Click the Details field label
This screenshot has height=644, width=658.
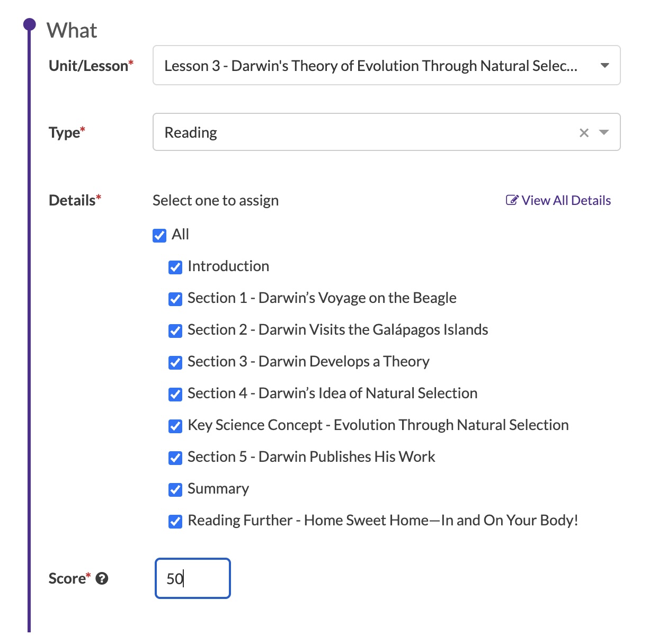[75, 200]
